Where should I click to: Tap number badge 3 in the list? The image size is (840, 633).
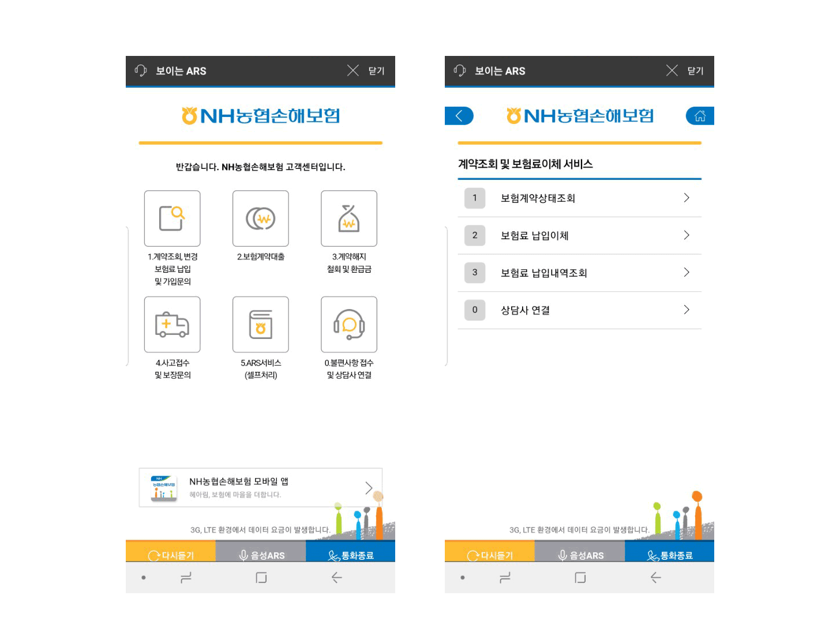(x=475, y=273)
